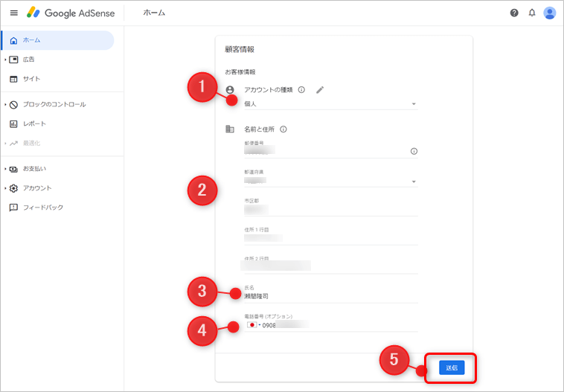Click the 送信 submit button
Image resolution: width=564 pixels, height=392 pixels.
(452, 368)
